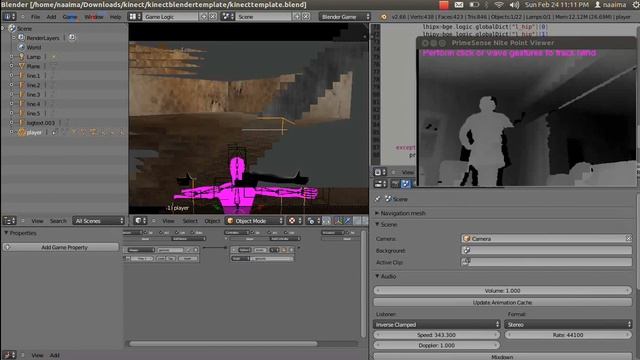This screenshot has height=360, width=640.
Task: Open the 3D View editor type selector icon
Action: [140, 221]
